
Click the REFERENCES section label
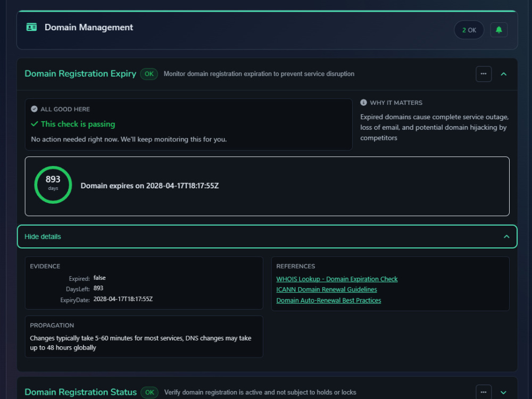coord(295,267)
